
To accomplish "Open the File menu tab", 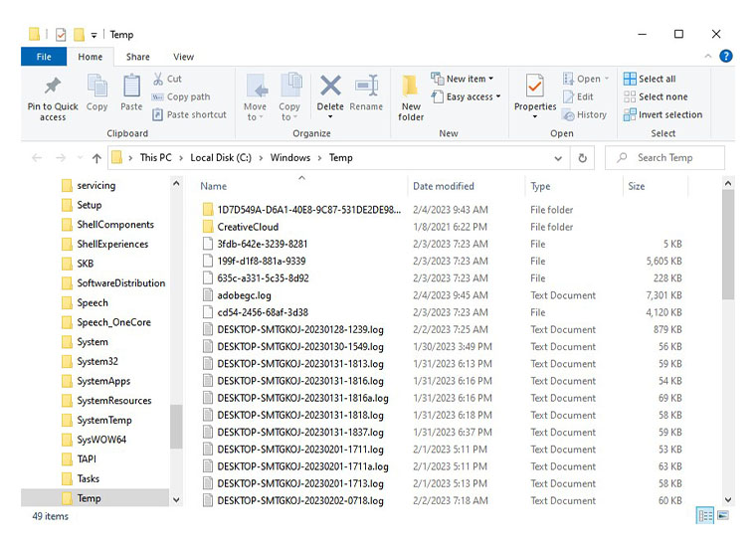I will (x=44, y=57).
